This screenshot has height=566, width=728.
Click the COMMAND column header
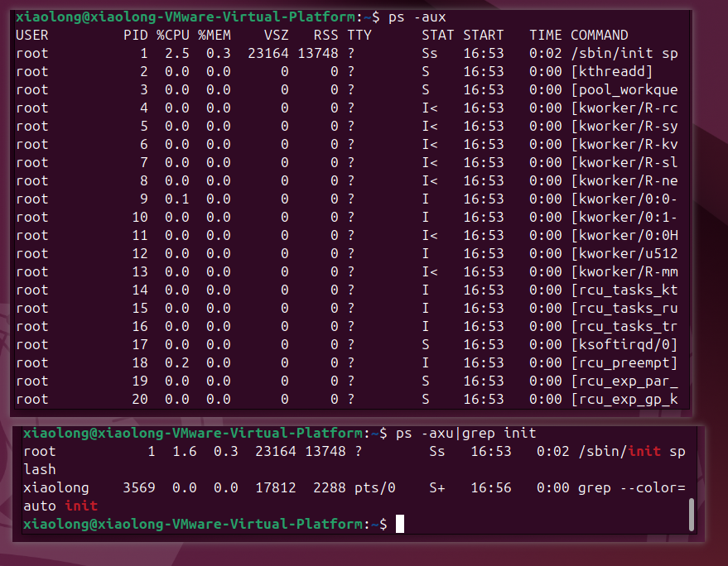click(600, 36)
